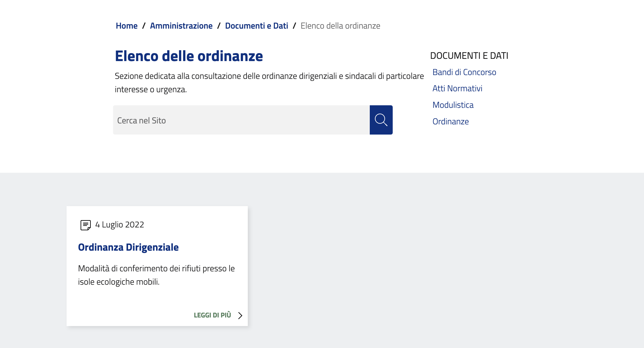Open the "Ordinanza Dirigenziale" card title
The height and width of the screenshot is (348, 644).
(x=128, y=247)
